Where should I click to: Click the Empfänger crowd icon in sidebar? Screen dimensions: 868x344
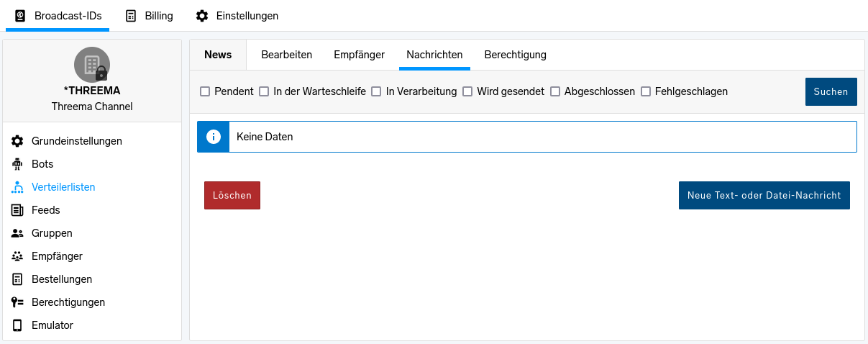click(17, 256)
